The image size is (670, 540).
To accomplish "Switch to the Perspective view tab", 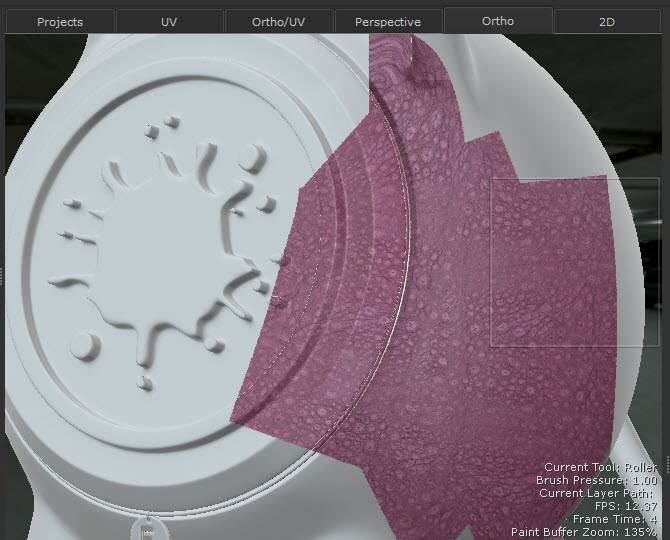I will (x=387, y=21).
